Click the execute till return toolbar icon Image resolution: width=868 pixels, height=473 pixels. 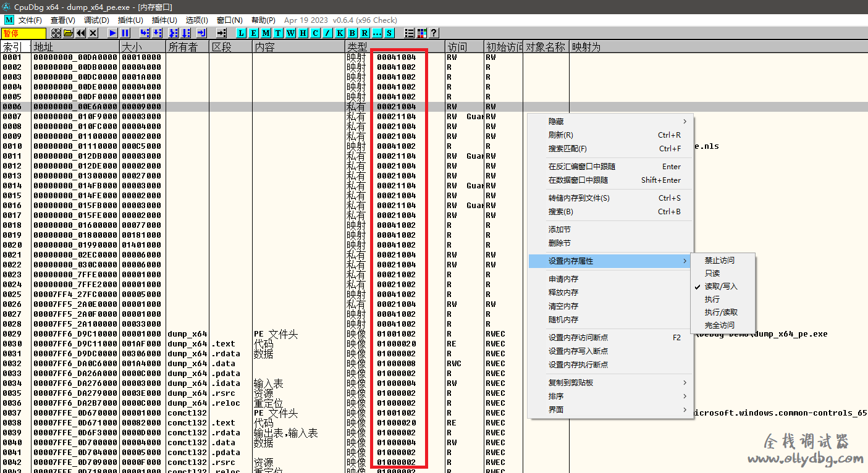[x=202, y=33]
